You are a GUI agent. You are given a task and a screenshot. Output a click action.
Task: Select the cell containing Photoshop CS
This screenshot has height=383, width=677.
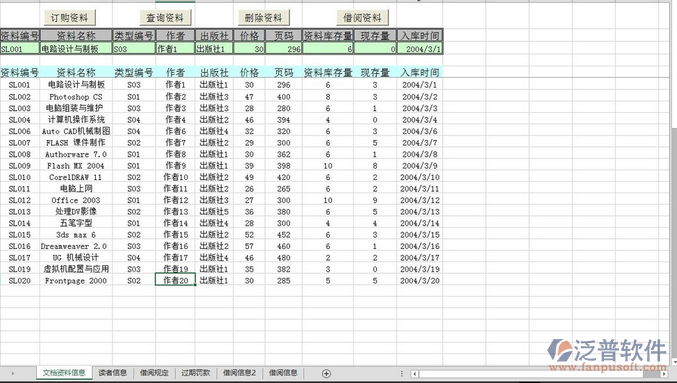click(76, 97)
